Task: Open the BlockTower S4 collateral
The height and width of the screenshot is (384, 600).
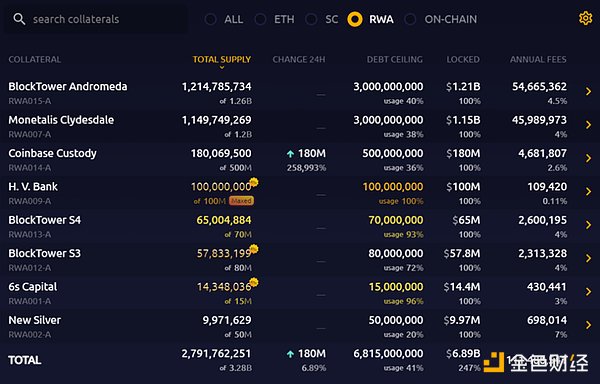Action: [45, 220]
